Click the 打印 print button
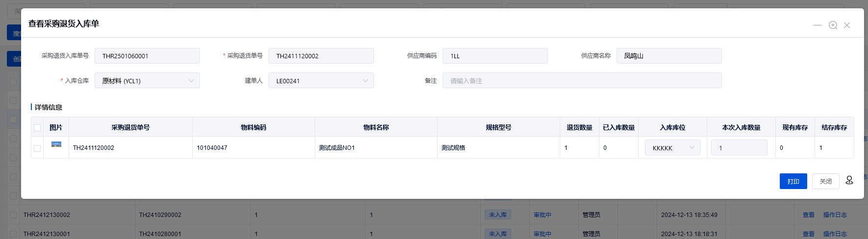Image resolution: width=868 pixels, height=239 pixels. click(793, 181)
